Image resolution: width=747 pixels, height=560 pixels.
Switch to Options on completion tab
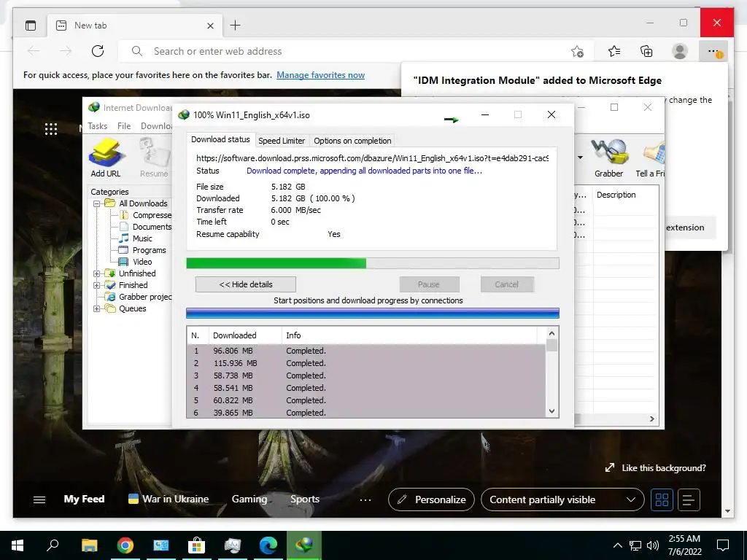pos(352,141)
